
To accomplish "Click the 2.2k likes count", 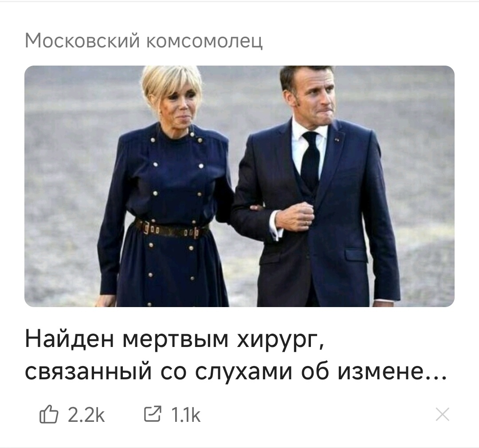I will pyautogui.click(x=86, y=415).
